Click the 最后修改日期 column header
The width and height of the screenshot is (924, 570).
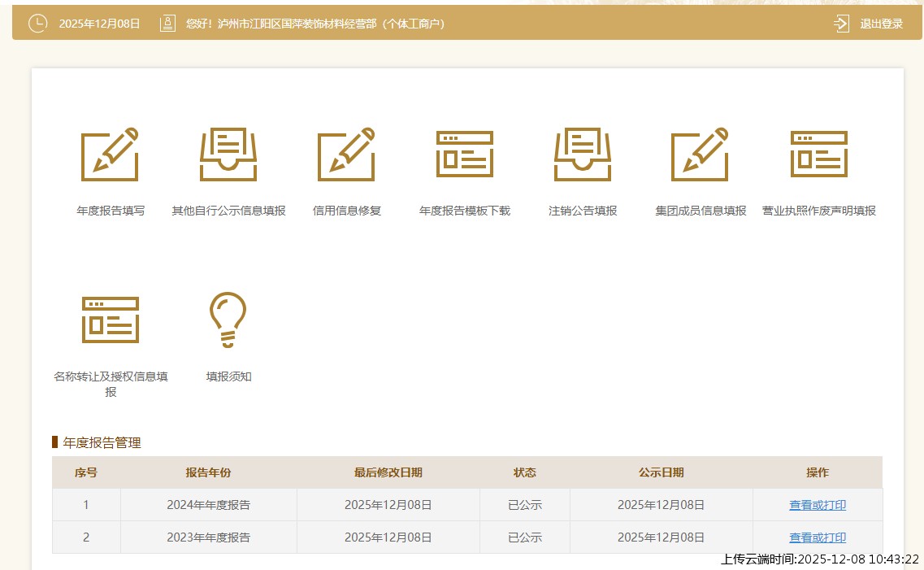[x=388, y=472]
